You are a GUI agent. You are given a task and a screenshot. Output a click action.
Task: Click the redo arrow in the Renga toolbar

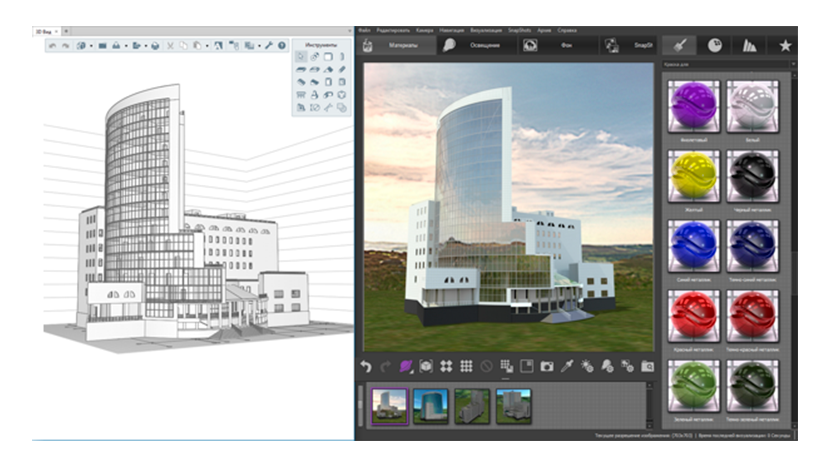[66, 46]
